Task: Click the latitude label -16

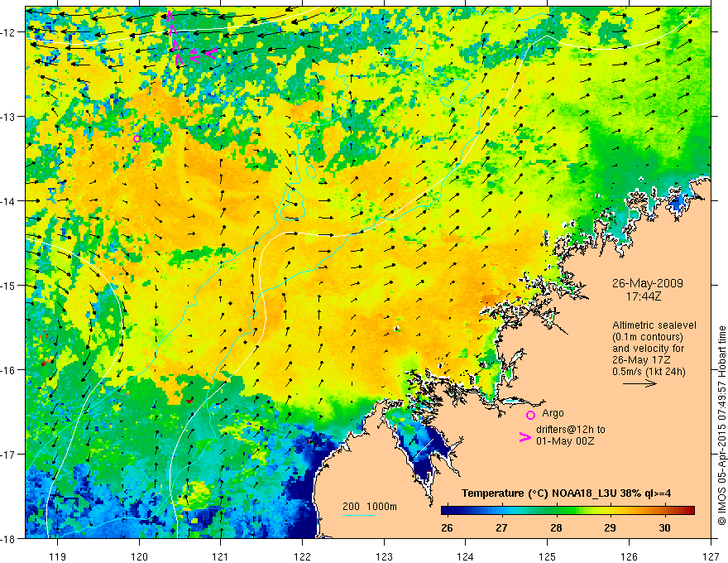Action: (x=9, y=370)
